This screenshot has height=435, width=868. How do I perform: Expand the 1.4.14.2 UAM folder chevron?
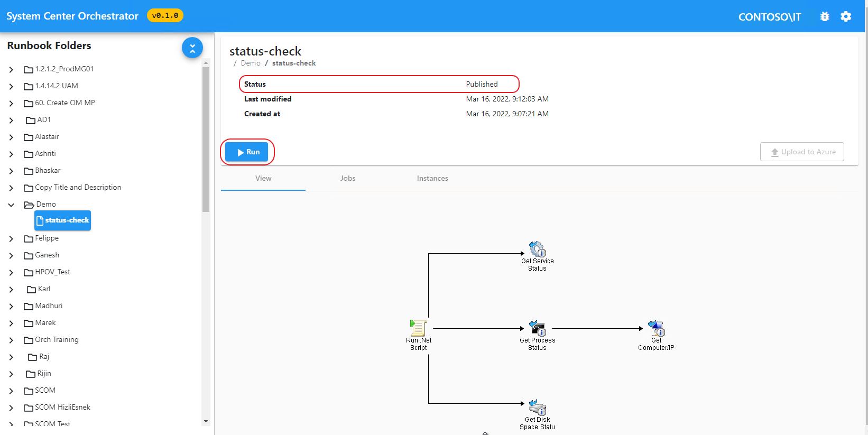coord(11,86)
